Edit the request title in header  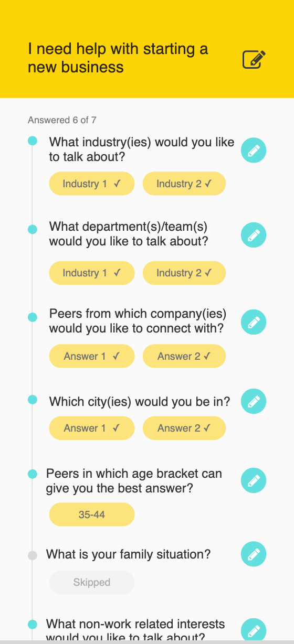[254, 59]
